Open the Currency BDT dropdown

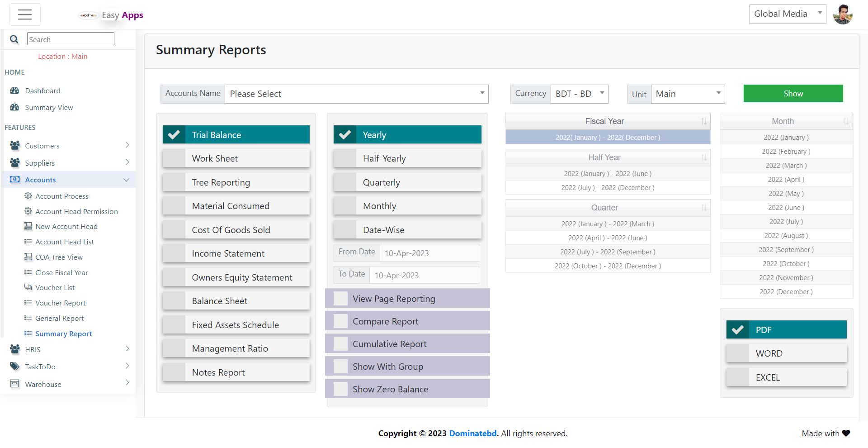pos(579,94)
